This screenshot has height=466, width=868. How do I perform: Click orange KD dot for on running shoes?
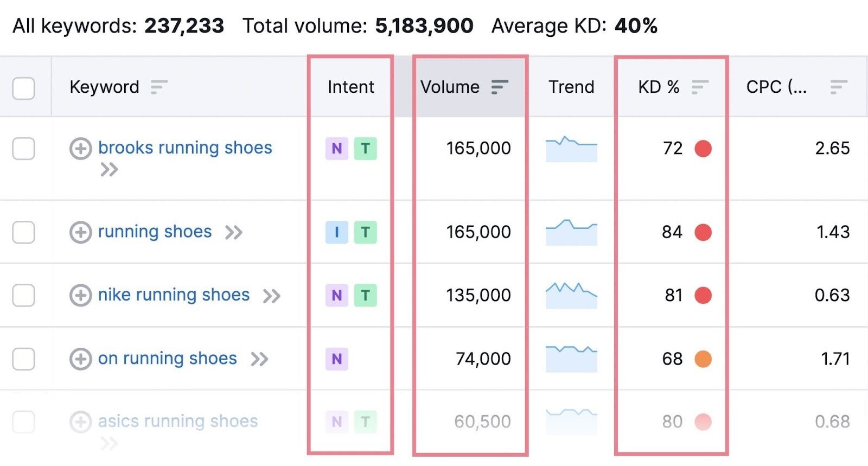703,359
